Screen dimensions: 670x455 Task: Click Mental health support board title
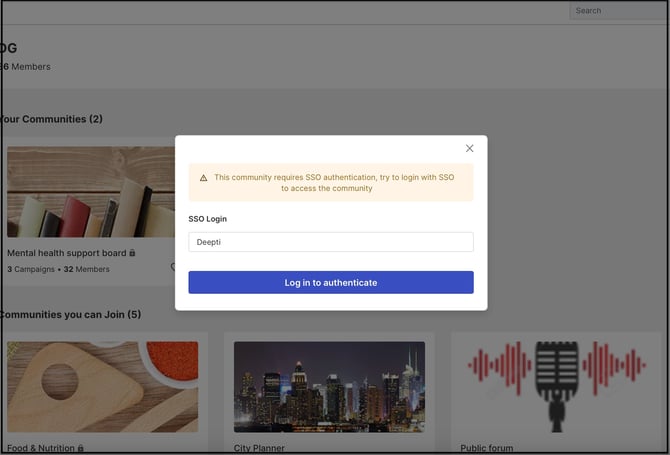tap(67, 253)
